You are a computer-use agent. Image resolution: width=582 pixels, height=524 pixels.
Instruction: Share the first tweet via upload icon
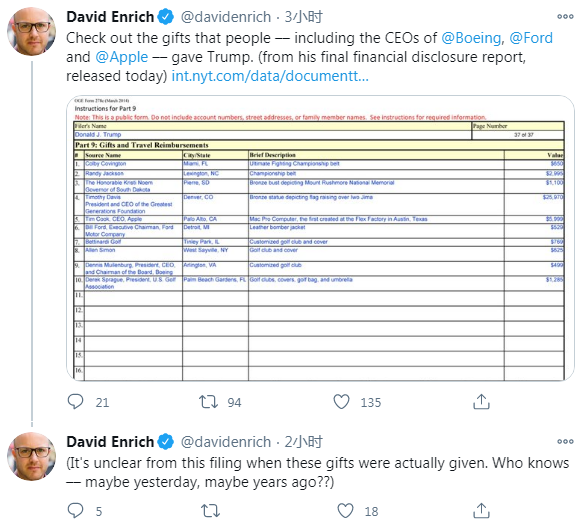click(481, 402)
